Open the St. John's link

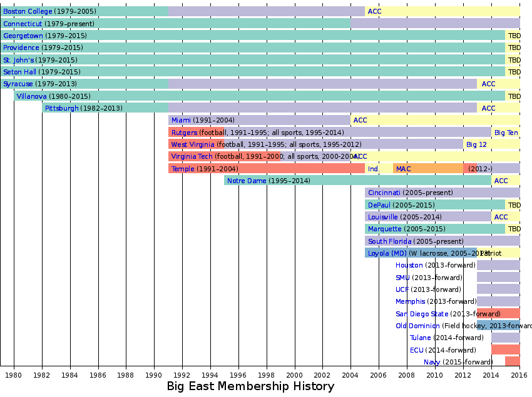(19, 60)
